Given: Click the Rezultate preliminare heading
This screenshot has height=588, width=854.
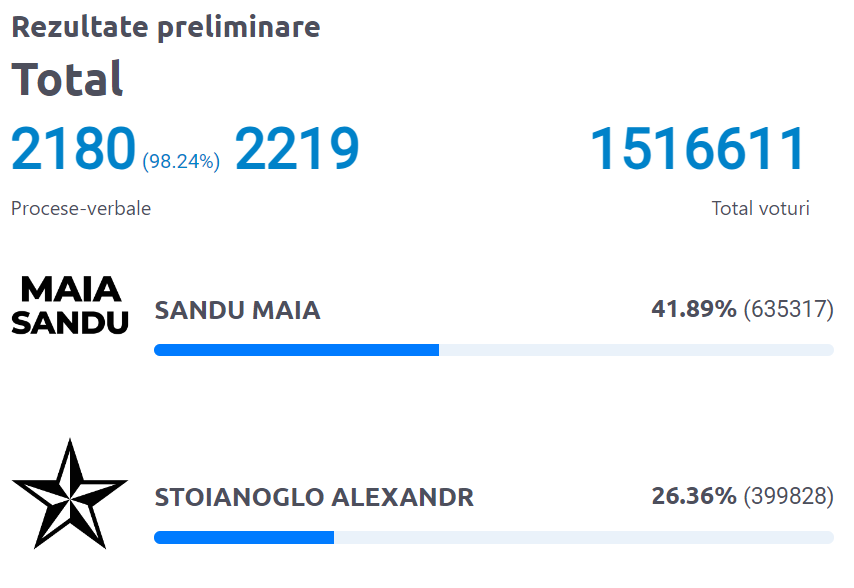Looking at the screenshot, I should [166, 27].
